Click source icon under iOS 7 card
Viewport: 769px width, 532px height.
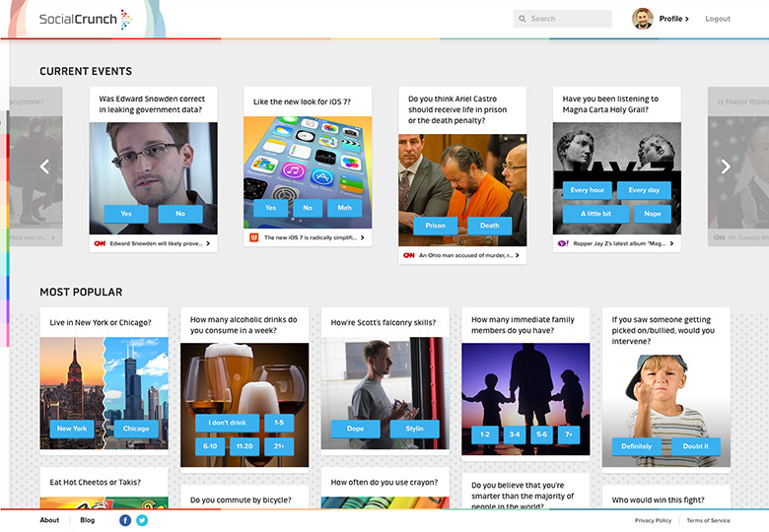click(x=254, y=237)
